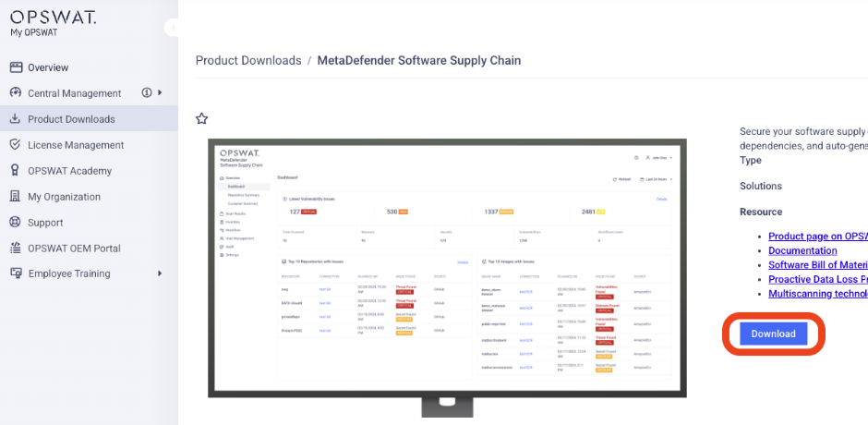Open the Software Bill of Materials link

click(818, 265)
